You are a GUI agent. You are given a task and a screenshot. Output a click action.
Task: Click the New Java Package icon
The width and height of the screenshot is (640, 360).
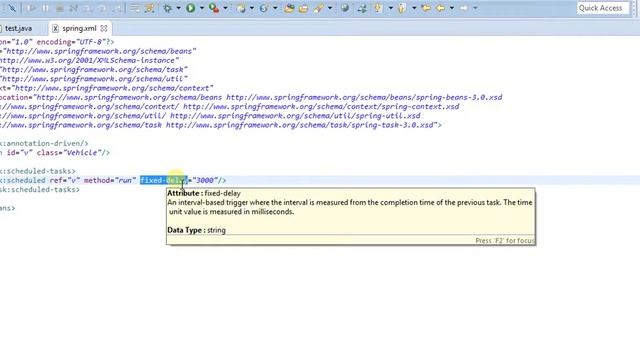point(241,8)
